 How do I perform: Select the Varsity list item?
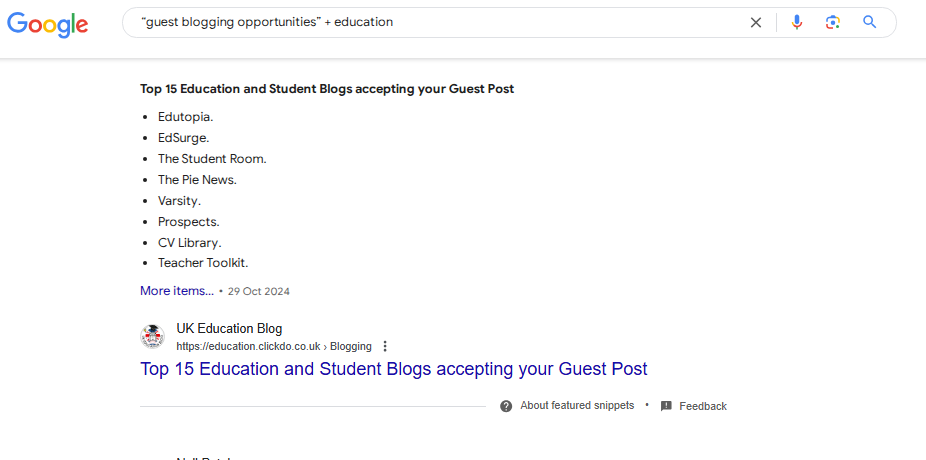(180, 201)
